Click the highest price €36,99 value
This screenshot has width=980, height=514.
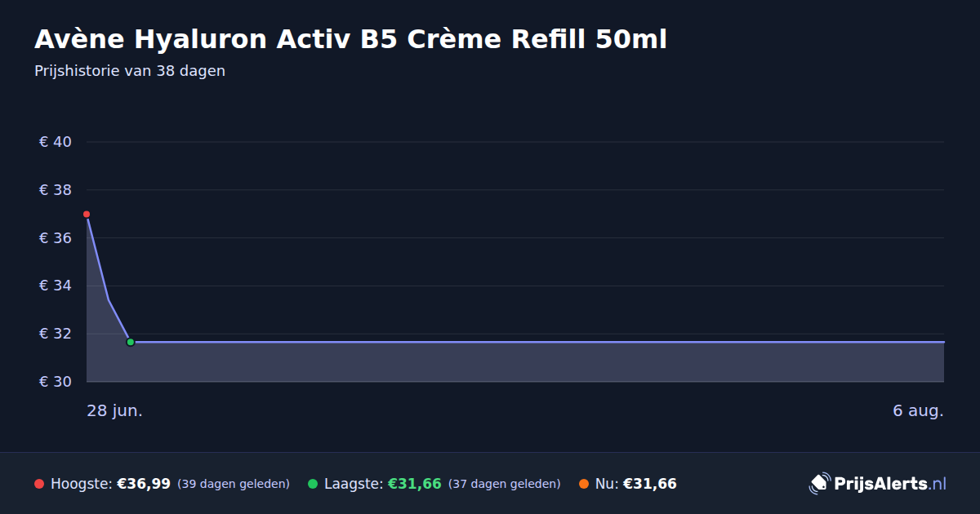click(x=144, y=484)
